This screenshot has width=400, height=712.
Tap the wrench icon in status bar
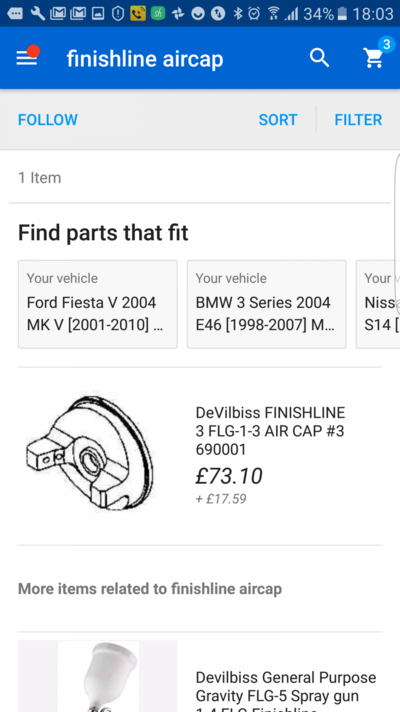[38, 14]
